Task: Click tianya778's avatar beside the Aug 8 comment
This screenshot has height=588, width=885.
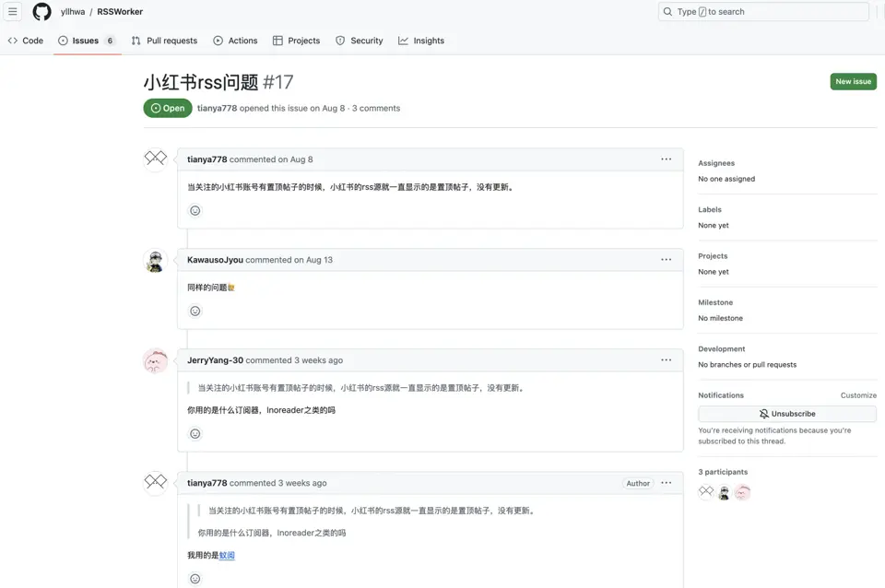Action: [155, 159]
